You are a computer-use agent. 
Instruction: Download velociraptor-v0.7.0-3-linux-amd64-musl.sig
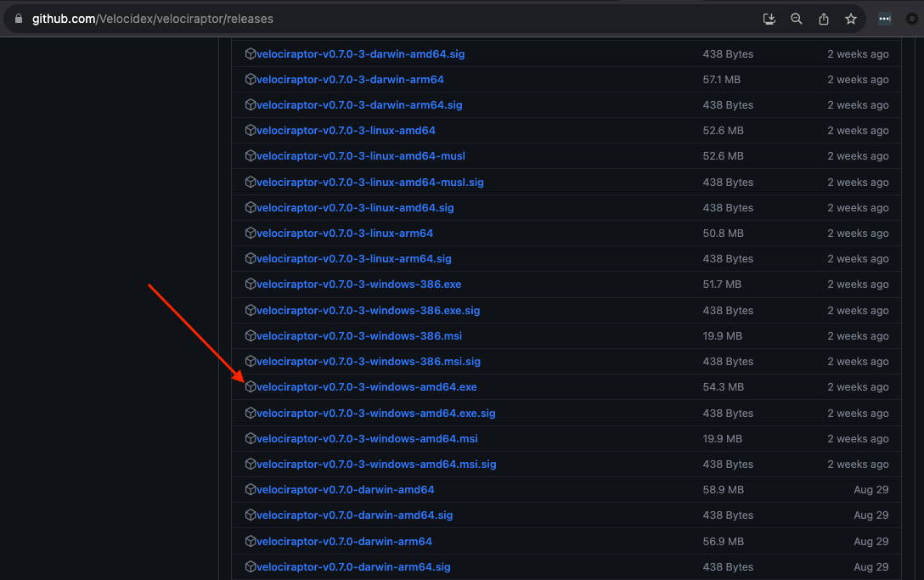point(370,182)
